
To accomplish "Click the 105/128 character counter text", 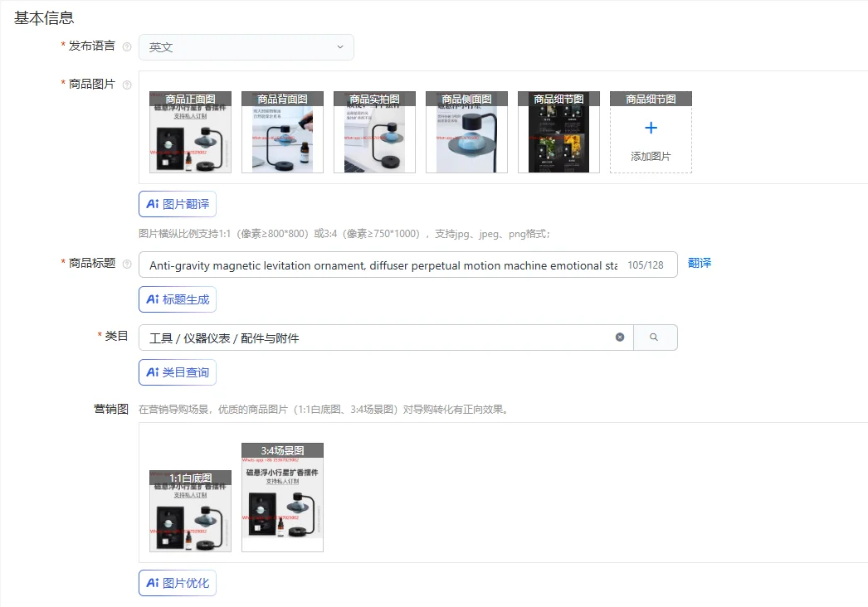I will [x=646, y=265].
